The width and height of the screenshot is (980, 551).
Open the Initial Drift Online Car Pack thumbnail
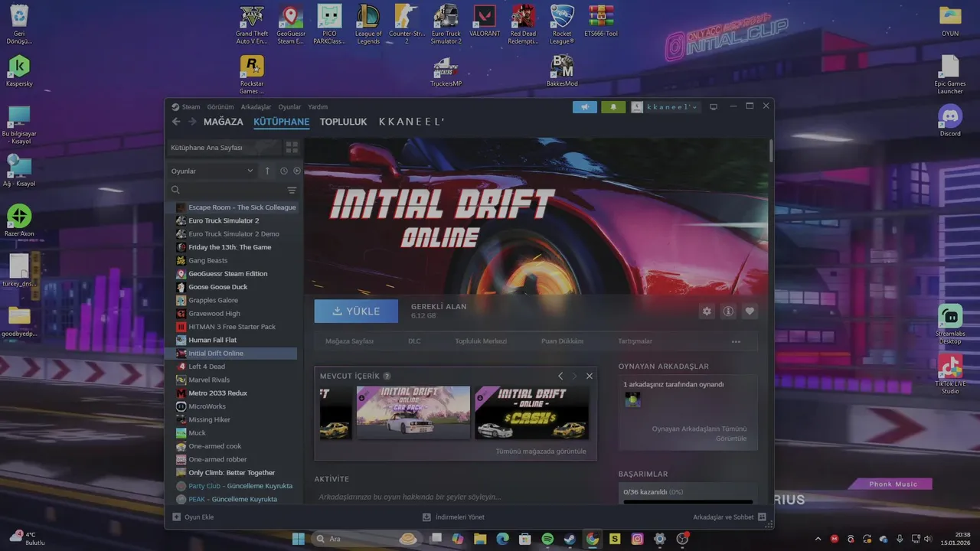coord(413,412)
